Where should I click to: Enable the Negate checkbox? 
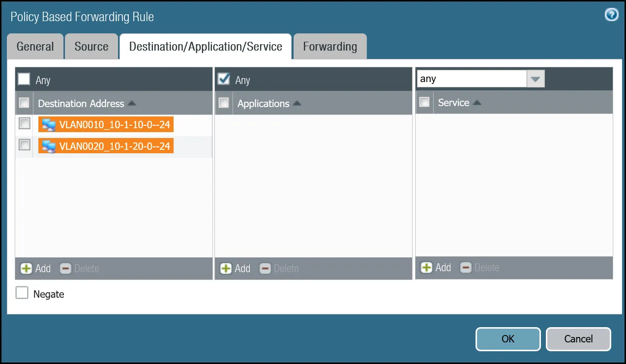coord(22,292)
